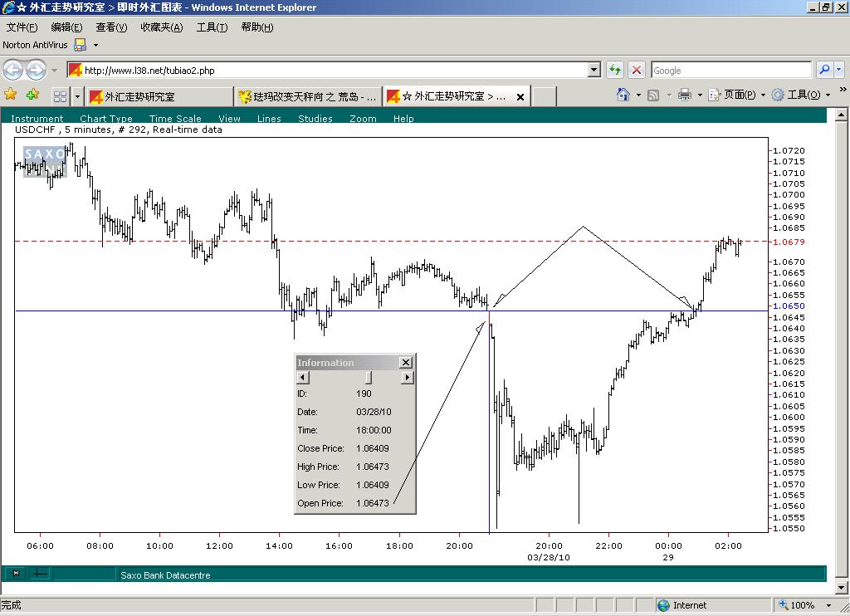Open the 编辑(E) menu
850x616 pixels.
pos(66,27)
